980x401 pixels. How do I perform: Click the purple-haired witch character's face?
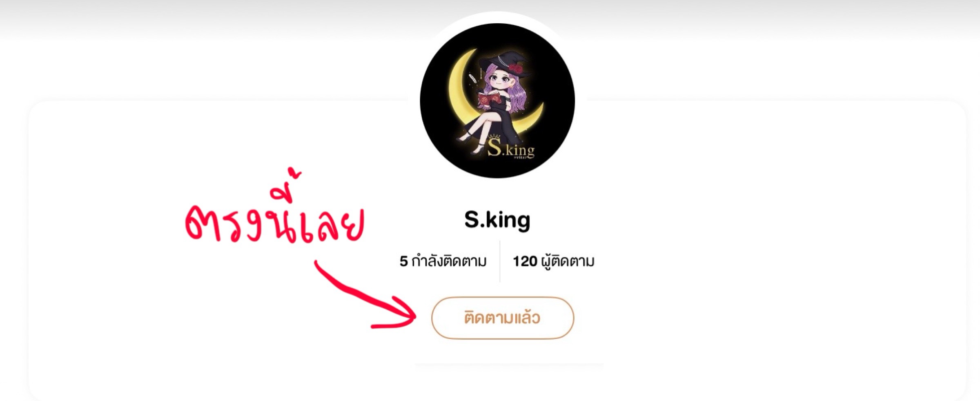[x=500, y=84]
